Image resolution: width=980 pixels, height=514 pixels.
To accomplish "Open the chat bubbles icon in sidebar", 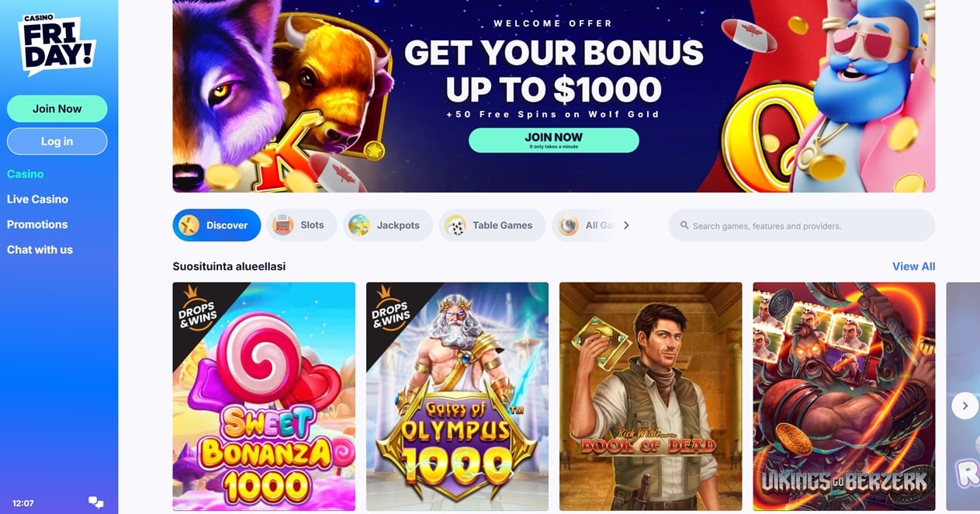I will pyautogui.click(x=96, y=502).
